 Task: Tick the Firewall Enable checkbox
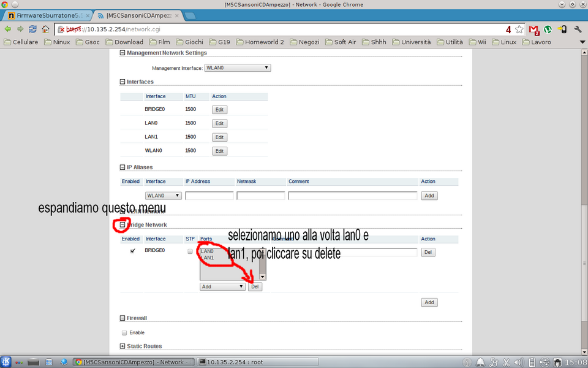pos(124,332)
